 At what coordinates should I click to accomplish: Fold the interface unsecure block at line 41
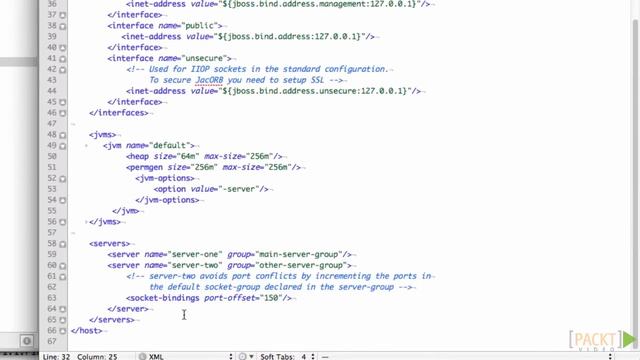pos(62,59)
